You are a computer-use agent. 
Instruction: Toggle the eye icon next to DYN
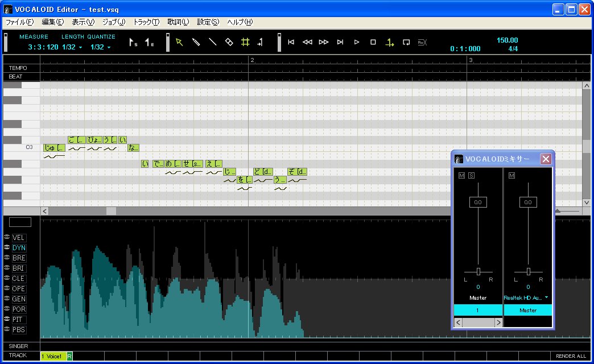coord(7,247)
